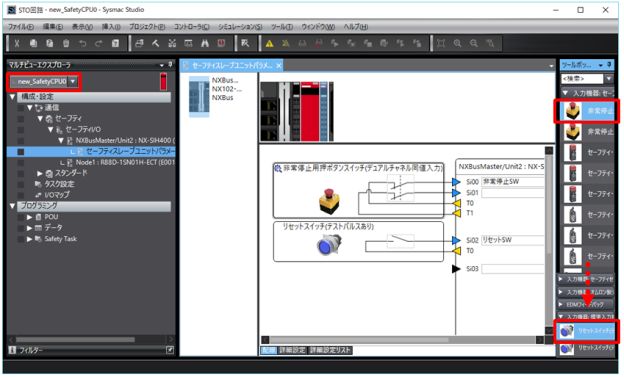
Task: Click the Zoom Out magnifier icon
Action: pos(474,43)
